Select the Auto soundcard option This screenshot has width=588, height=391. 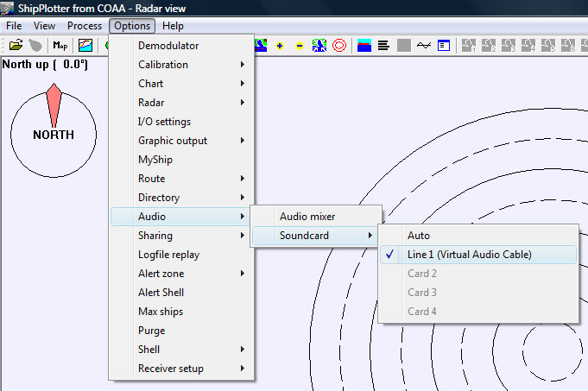(x=478, y=236)
